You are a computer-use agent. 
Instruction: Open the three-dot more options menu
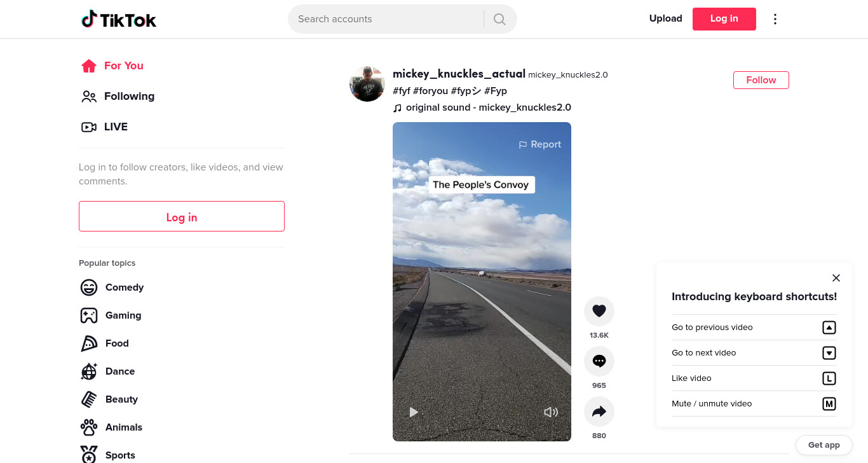pos(775,19)
